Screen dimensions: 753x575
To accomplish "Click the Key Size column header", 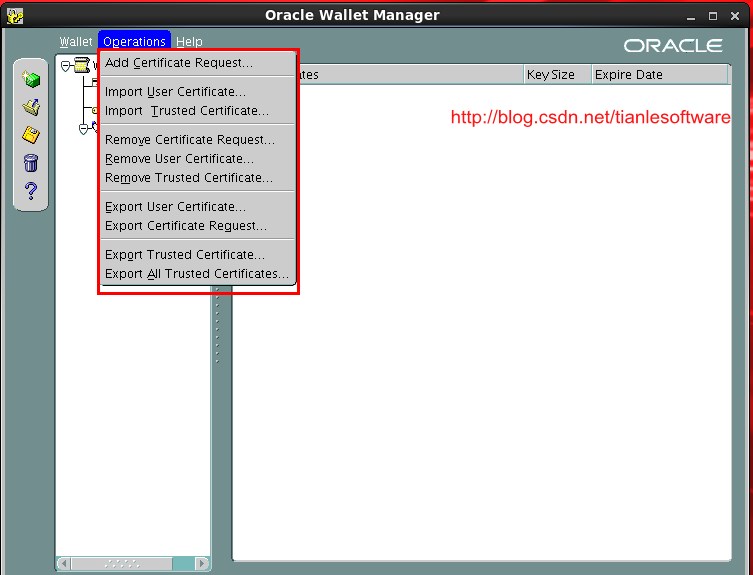I will coord(558,75).
